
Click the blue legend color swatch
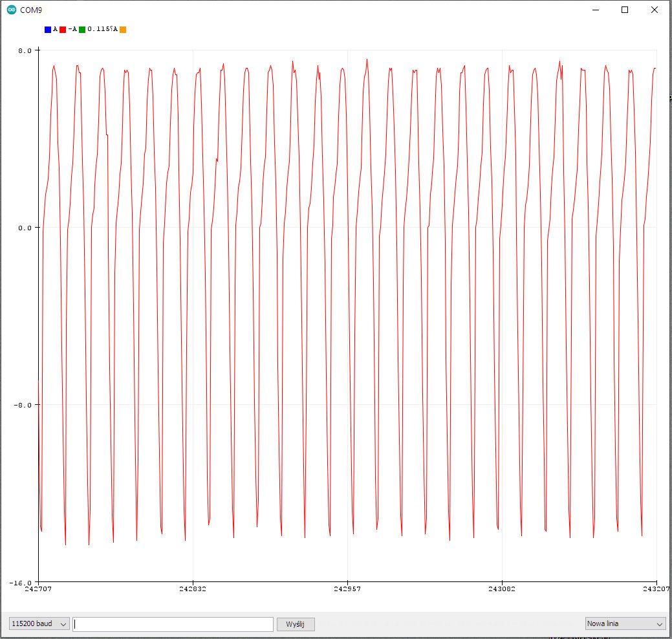[48, 30]
